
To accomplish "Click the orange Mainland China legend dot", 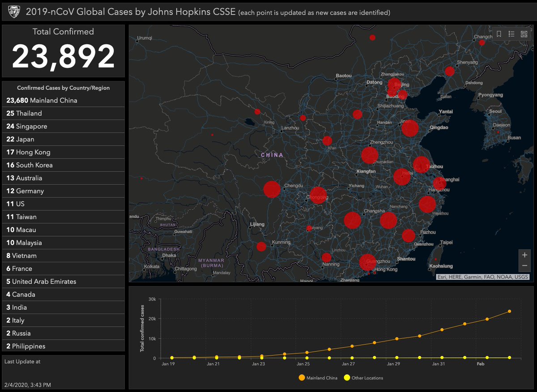I will [x=301, y=377].
